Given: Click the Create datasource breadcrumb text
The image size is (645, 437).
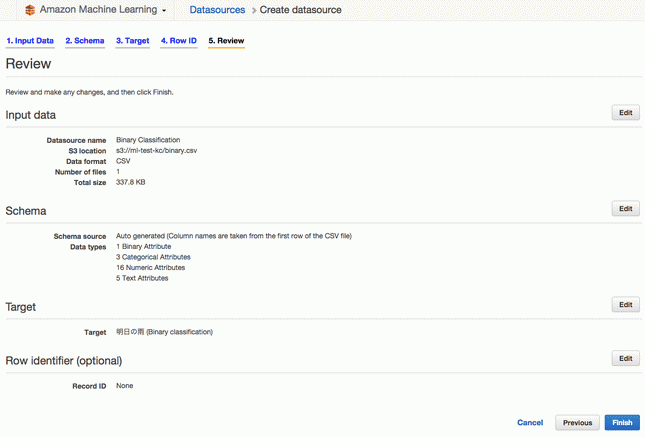Looking at the screenshot, I should (x=300, y=10).
